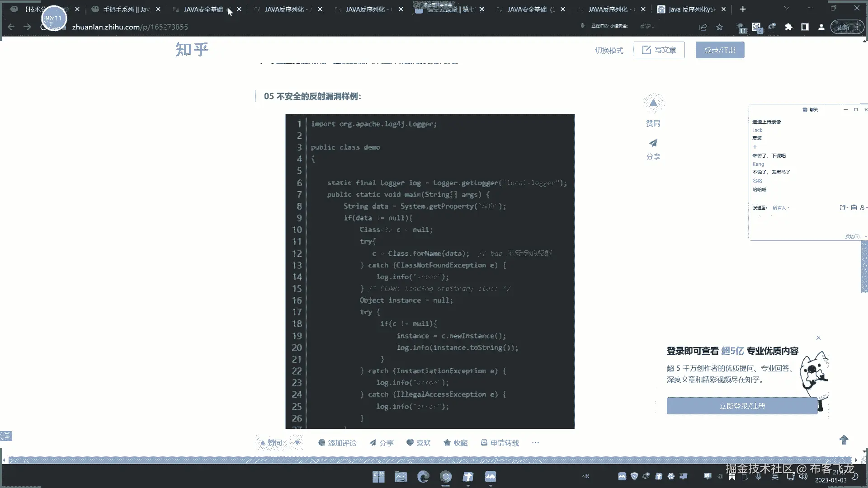
Task: Open the table of contents list icon
Action: (6, 436)
